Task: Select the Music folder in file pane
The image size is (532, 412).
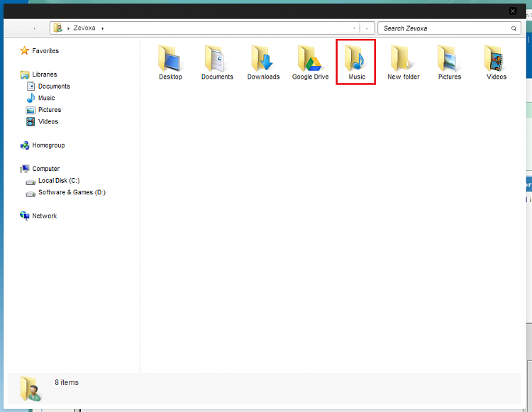Action: [x=356, y=62]
